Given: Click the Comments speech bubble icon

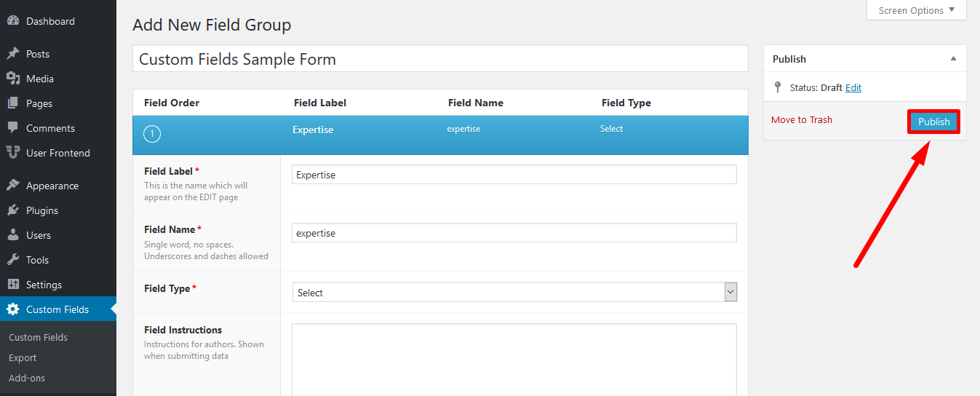Looking at the screenshot, I should pos(13,128).
